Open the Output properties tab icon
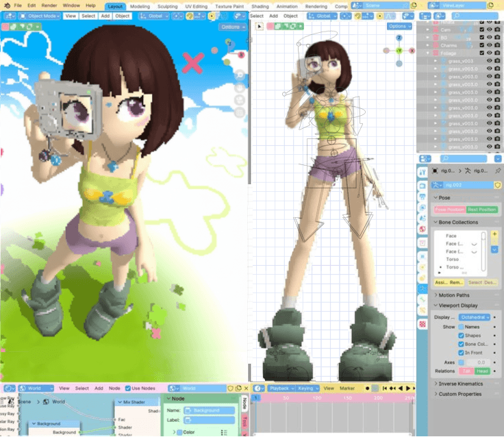This screenshot has width=504, height=437. tap(423, 197)
